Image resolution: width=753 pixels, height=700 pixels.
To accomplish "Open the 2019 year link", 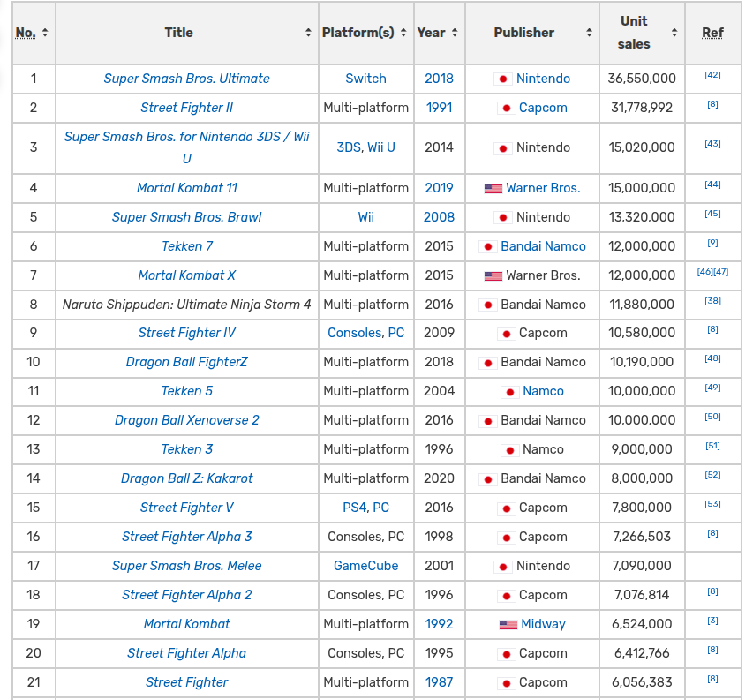I will pos(439,188).
